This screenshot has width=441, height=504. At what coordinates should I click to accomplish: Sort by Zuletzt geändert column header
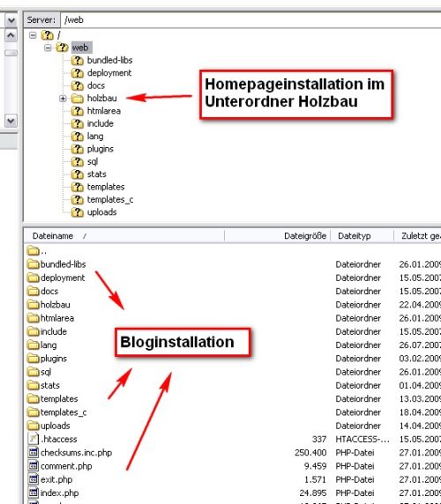pyautogui.click(x=417, y=236)
